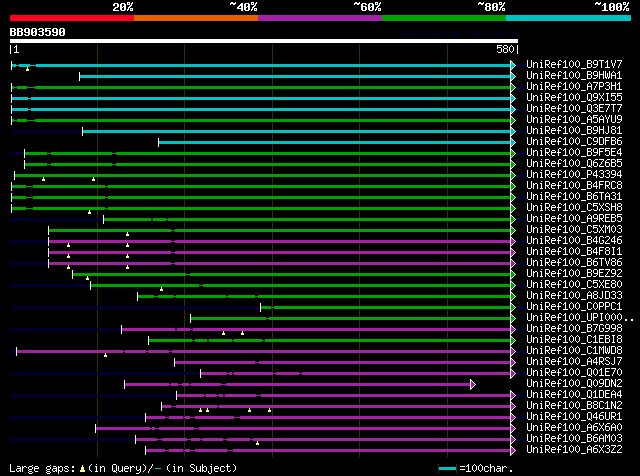
Task: Click the yellow gap marker under the UniRef100_C5XSH8 bar
Action: [89, 212]
